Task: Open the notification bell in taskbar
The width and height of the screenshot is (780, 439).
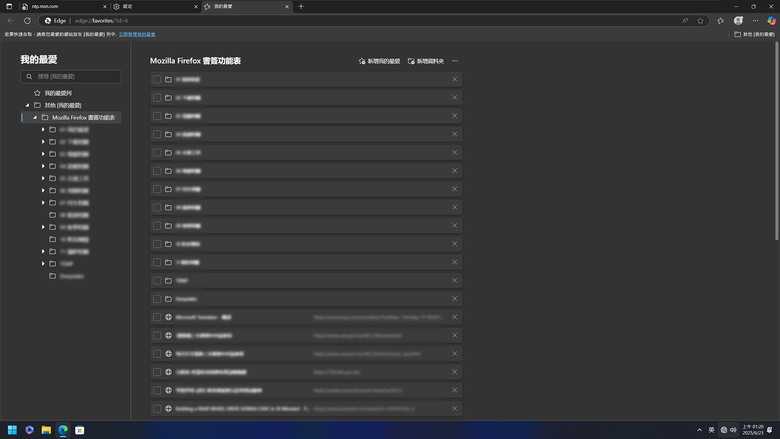Action: [770, 430]
